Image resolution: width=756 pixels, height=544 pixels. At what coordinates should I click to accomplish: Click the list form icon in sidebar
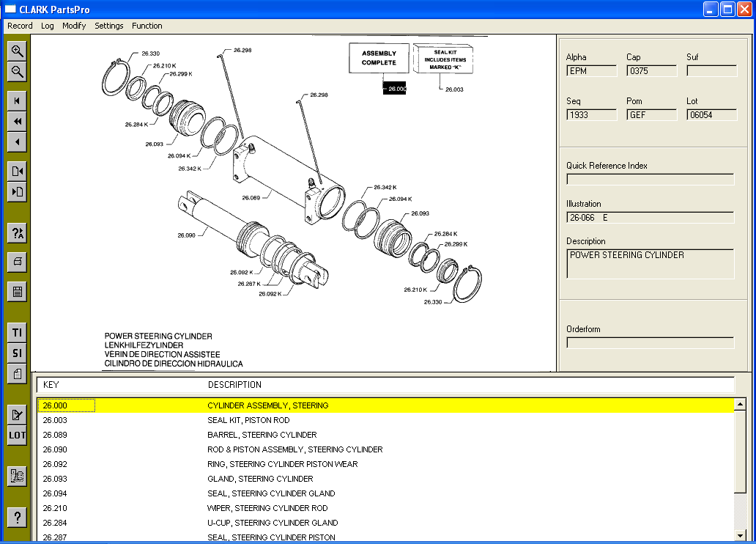tap(18, 292)
